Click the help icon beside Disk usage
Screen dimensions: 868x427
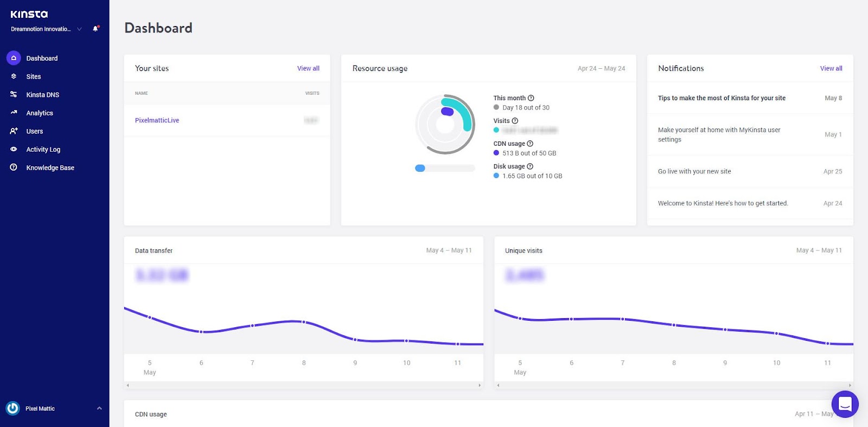point(530,166)
